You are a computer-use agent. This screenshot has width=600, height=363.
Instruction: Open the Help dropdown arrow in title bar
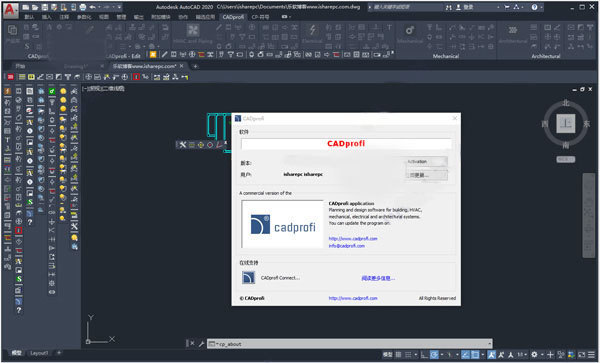542,7
